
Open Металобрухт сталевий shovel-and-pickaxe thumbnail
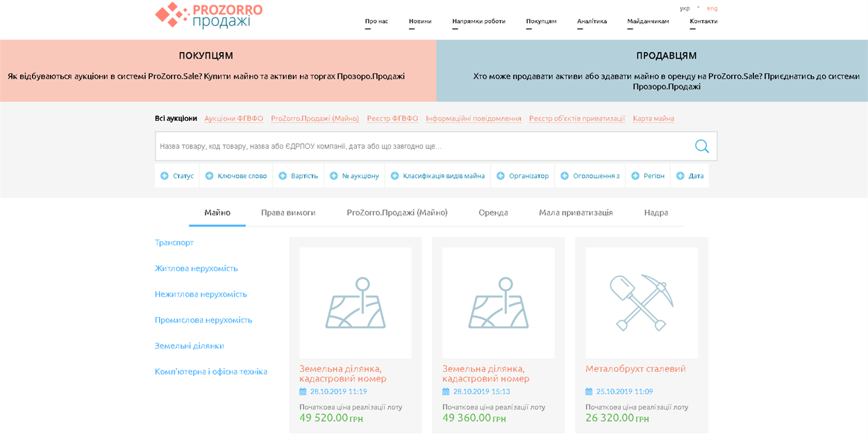pyautogui.click(x=642, y=303)
